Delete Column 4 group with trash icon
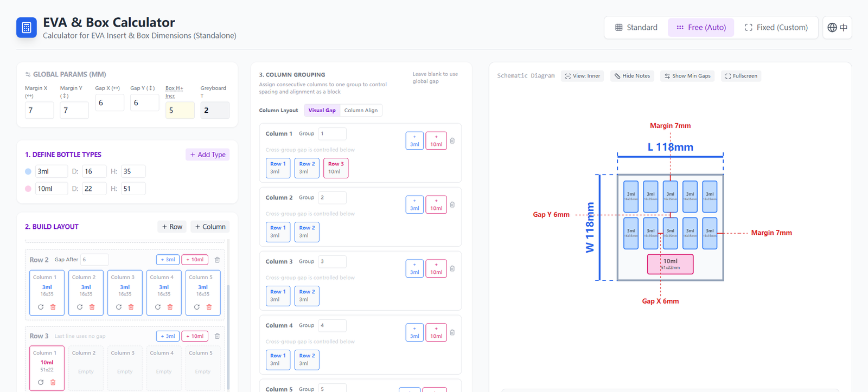The image size is (868, 392). [452, 333]
